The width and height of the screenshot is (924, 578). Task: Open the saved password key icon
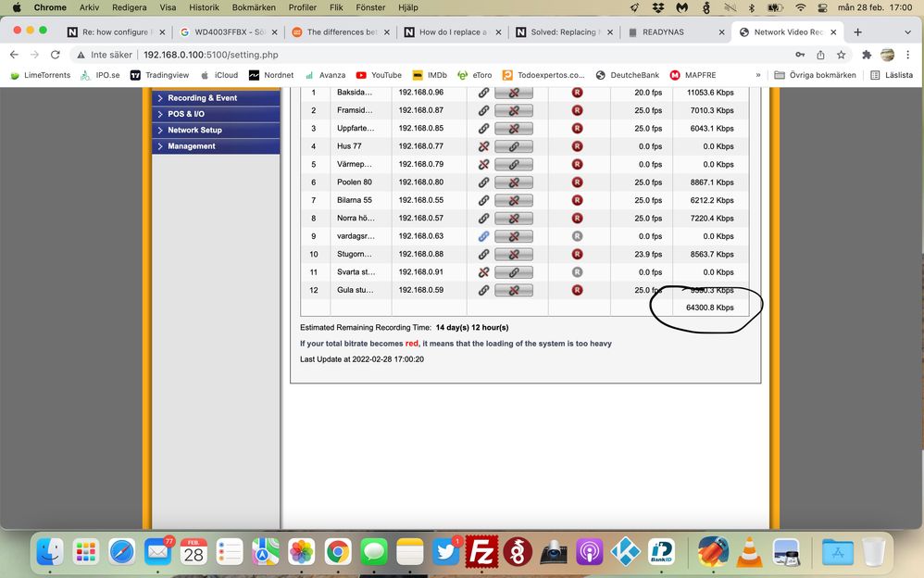pos(800,55)
